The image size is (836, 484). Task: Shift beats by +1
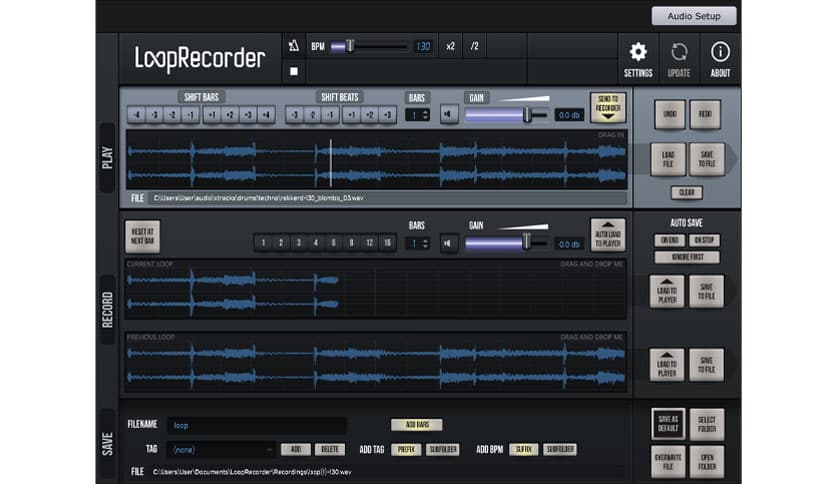(351, 115)
